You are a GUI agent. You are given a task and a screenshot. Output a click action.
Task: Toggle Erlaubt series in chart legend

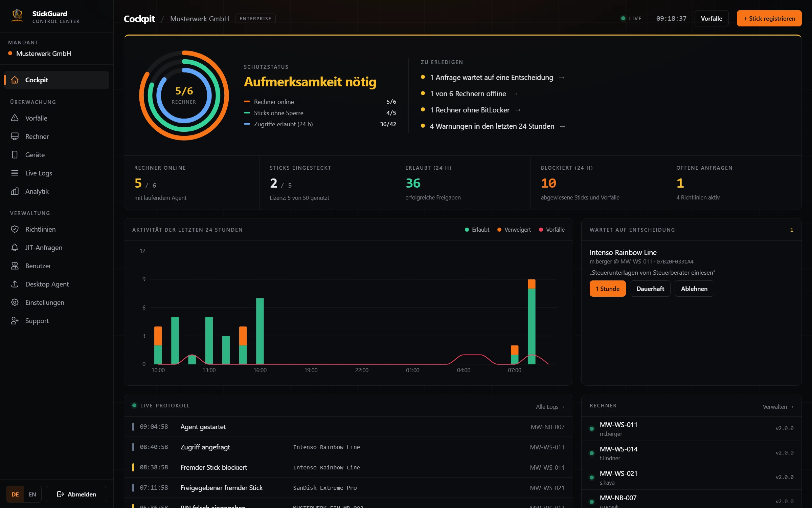477,230
